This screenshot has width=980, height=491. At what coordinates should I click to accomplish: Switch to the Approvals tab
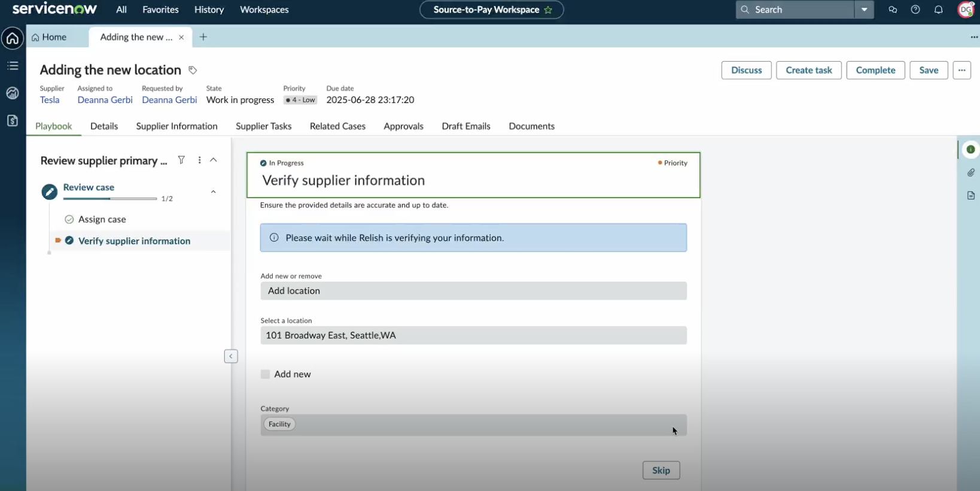pos(403,126)
